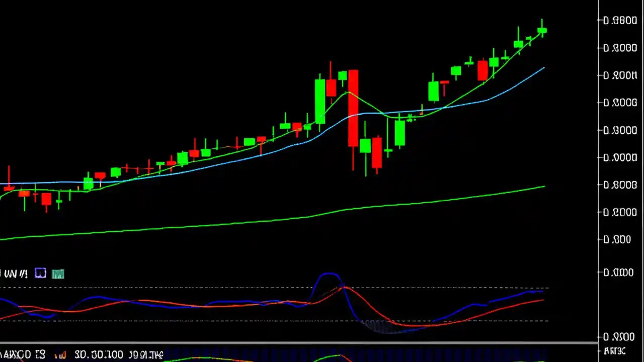Select the stochastic indicator label

(15, 273)
